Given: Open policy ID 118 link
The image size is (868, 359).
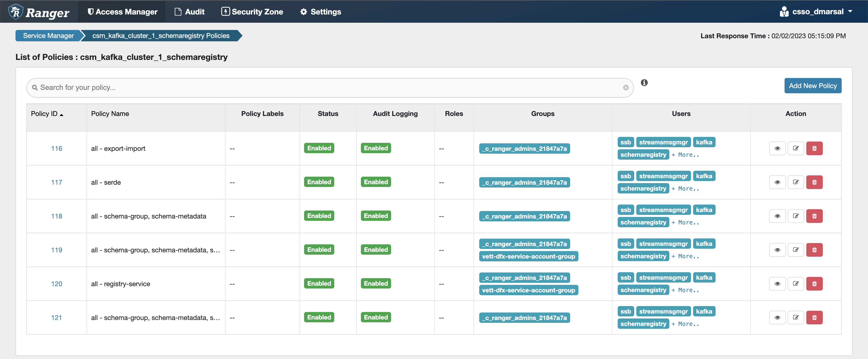Looking at the screenshot, I should [x=56, y=216].
